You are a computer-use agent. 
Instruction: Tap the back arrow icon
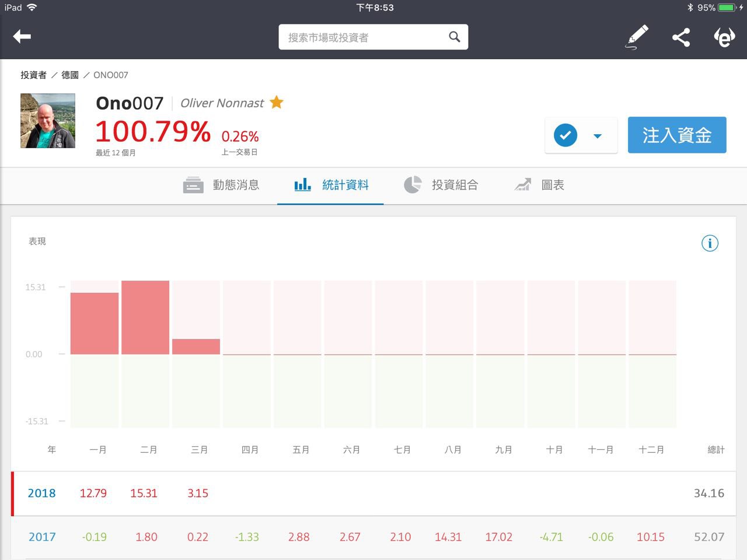coord(22,37)
